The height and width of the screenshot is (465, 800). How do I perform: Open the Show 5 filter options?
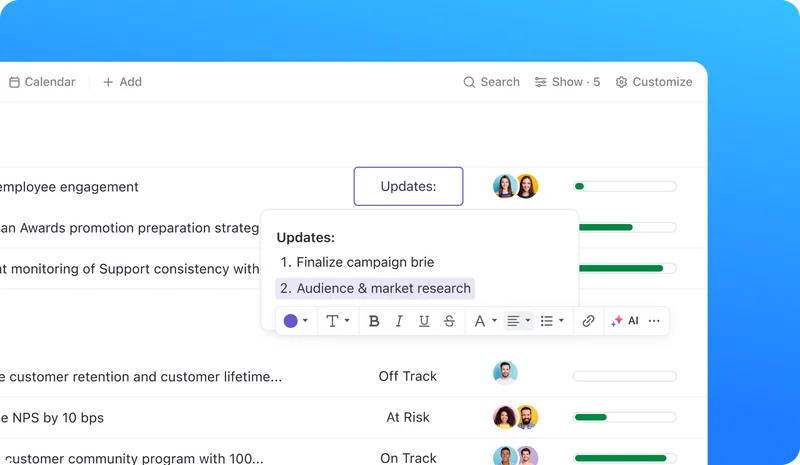pyautogui.click(x=567, y=82)
